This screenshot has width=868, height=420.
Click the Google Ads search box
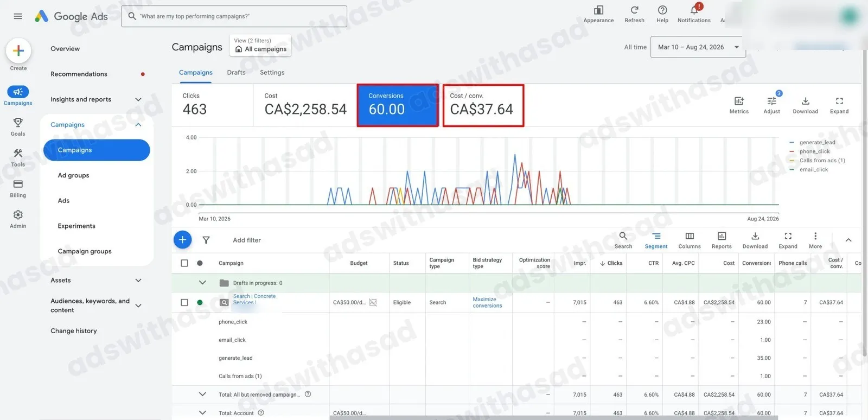pos(234,16)
